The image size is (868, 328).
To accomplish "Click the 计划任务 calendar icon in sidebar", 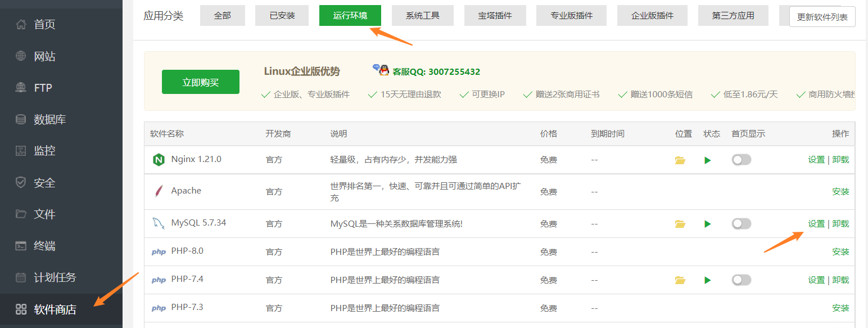I will 21,277.
